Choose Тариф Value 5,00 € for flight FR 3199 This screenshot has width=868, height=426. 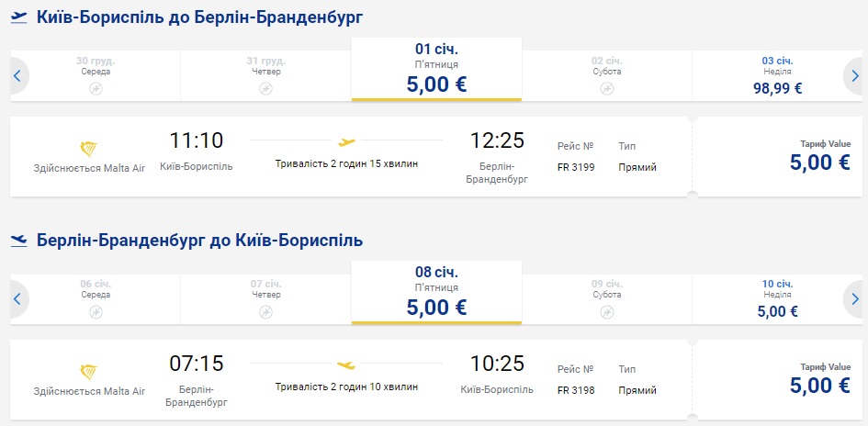coord(819,157)
